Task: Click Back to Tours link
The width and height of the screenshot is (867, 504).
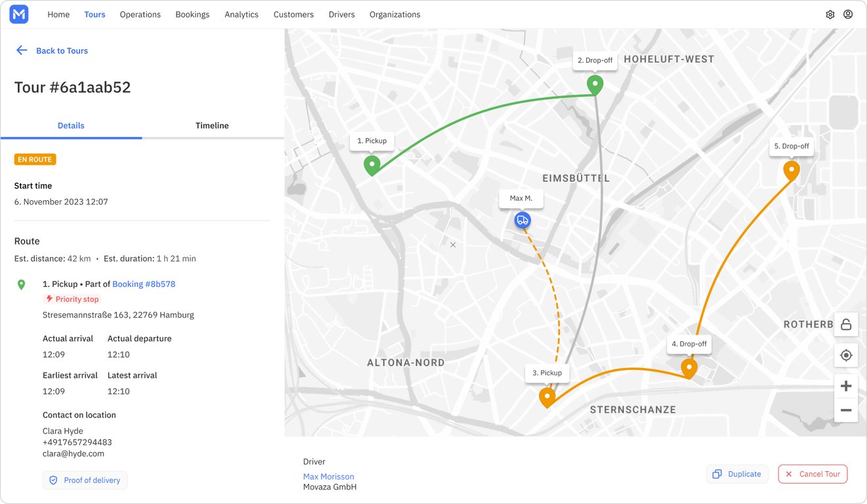Action: (x=62, y=51)
